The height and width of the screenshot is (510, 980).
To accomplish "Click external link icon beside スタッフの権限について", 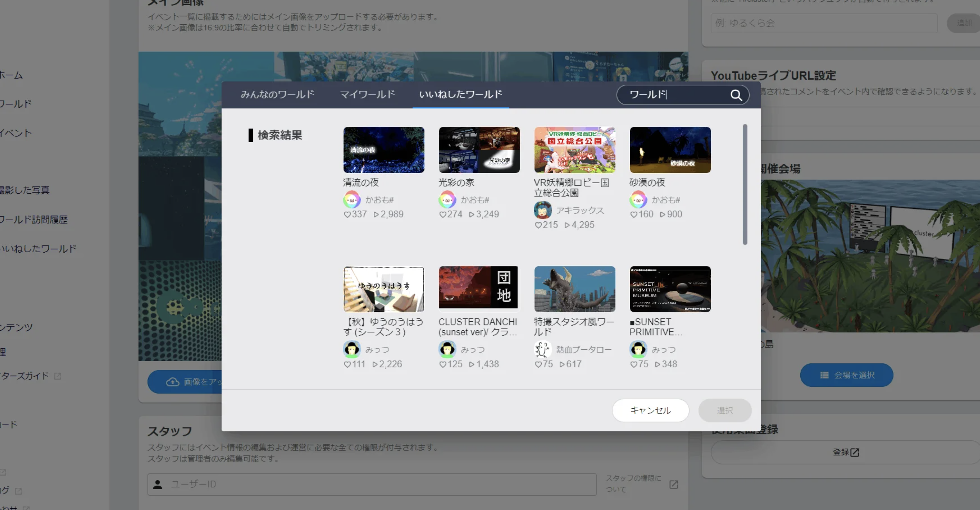I will click(674, 484).
